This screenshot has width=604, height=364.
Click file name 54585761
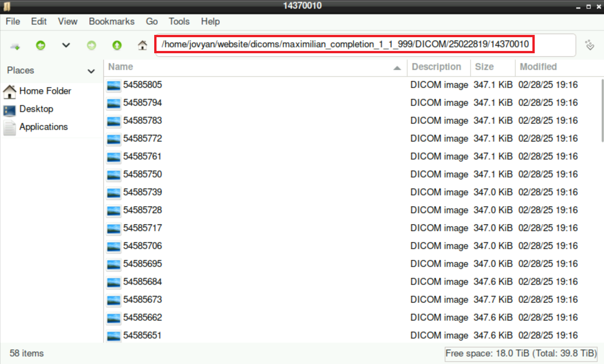(142, 157)
